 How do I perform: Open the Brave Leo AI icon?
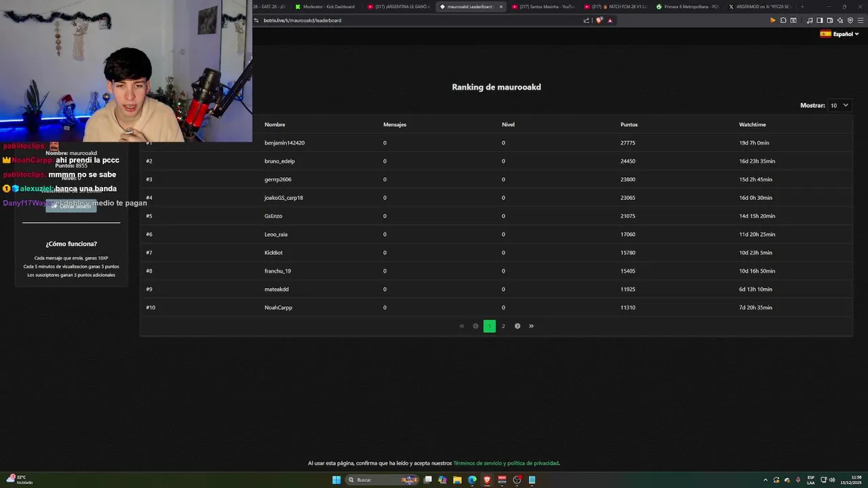click(x=840, y=20)
